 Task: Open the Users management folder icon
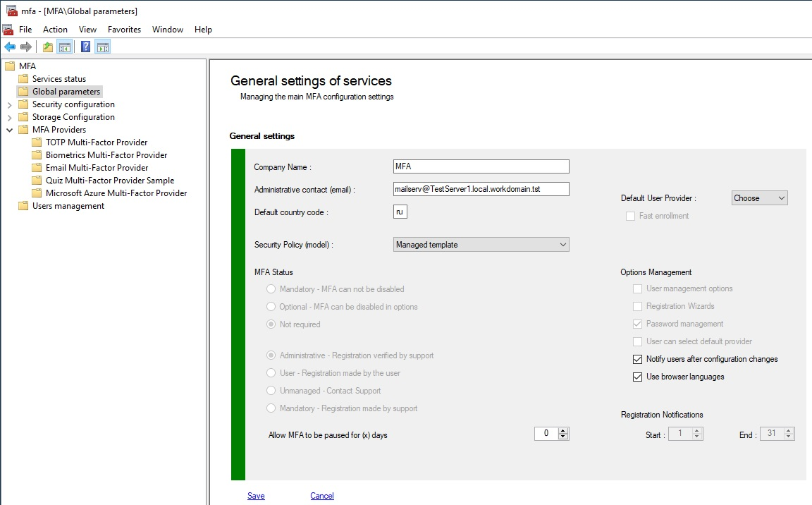click(x=23, y=206)
